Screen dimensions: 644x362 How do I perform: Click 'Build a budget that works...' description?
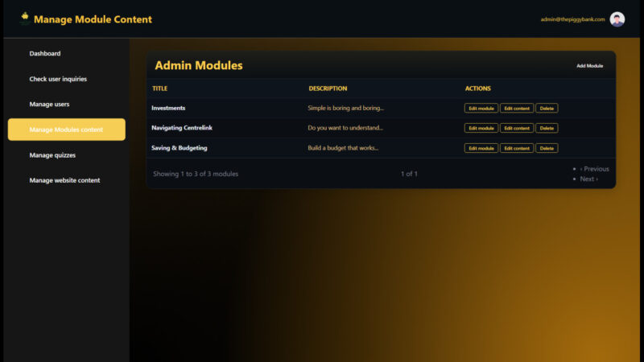coord(343,148)
